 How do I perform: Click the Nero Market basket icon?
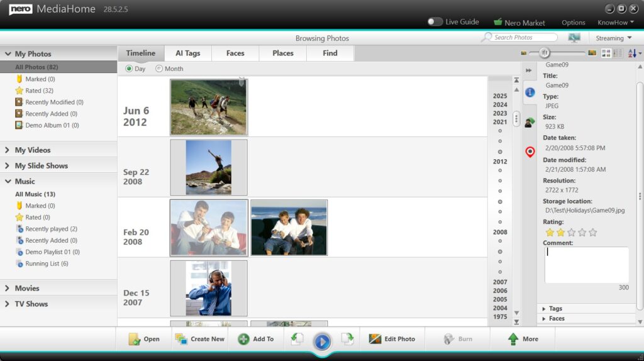click(x=498, y=22)
